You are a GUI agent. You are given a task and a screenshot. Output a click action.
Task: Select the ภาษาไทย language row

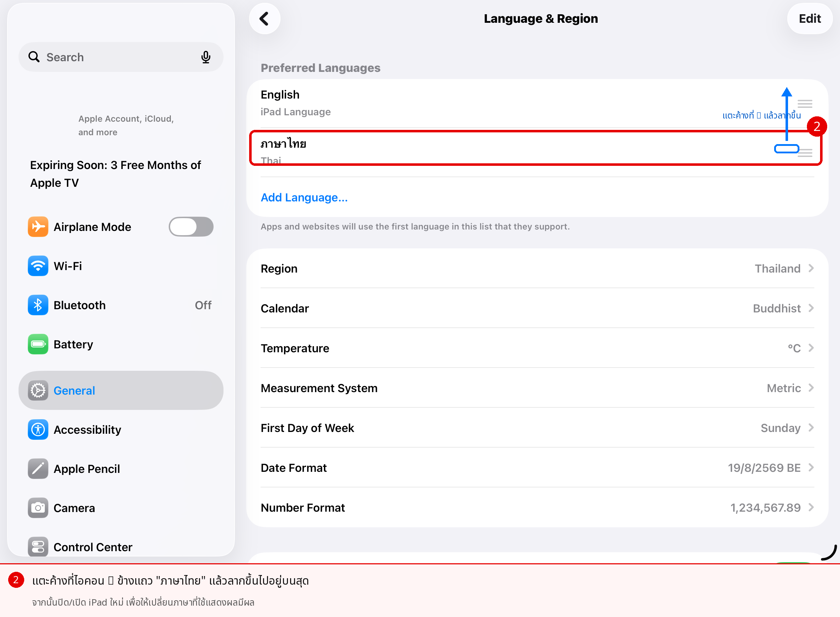click(x=537, y=152)
